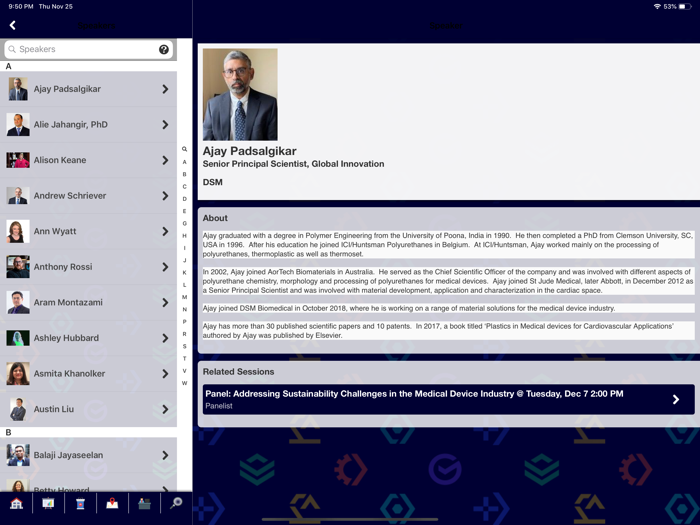
Task: Tap Anthony Rossi's thumbnail photo
Action: pos(18,267)
